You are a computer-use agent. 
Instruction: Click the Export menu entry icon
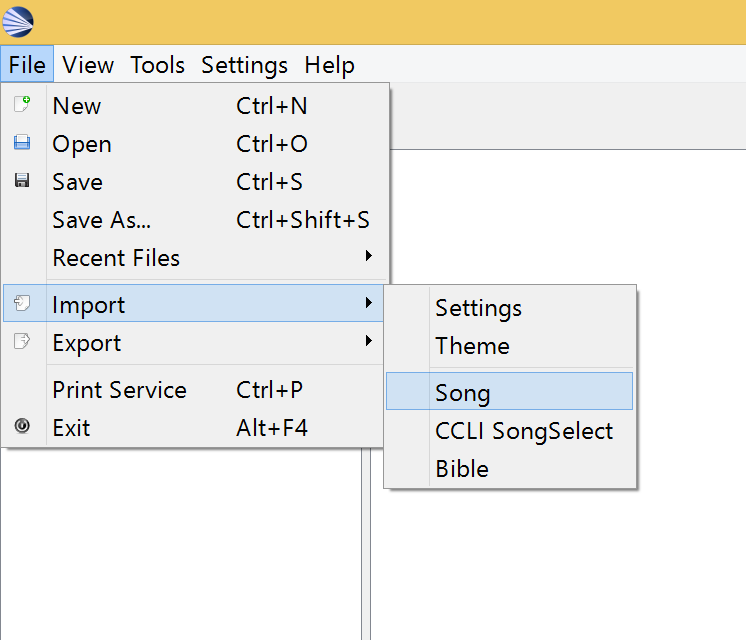tap(22, 341)
